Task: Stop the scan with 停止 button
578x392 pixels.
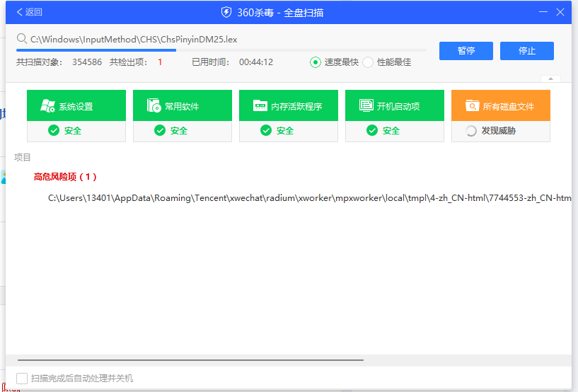Action: 527,51
